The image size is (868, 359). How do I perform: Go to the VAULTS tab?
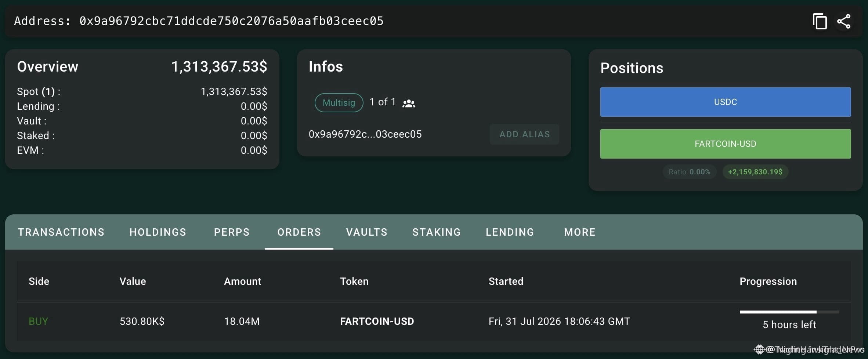click(x=367, y=232)
